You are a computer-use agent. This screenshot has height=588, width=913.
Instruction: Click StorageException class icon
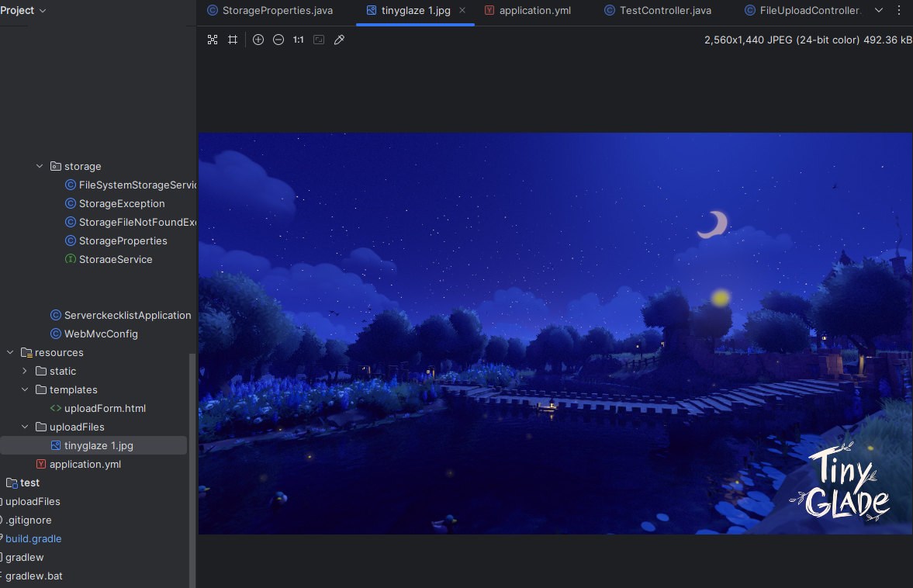pyautogui.click(x=71, y=204)
